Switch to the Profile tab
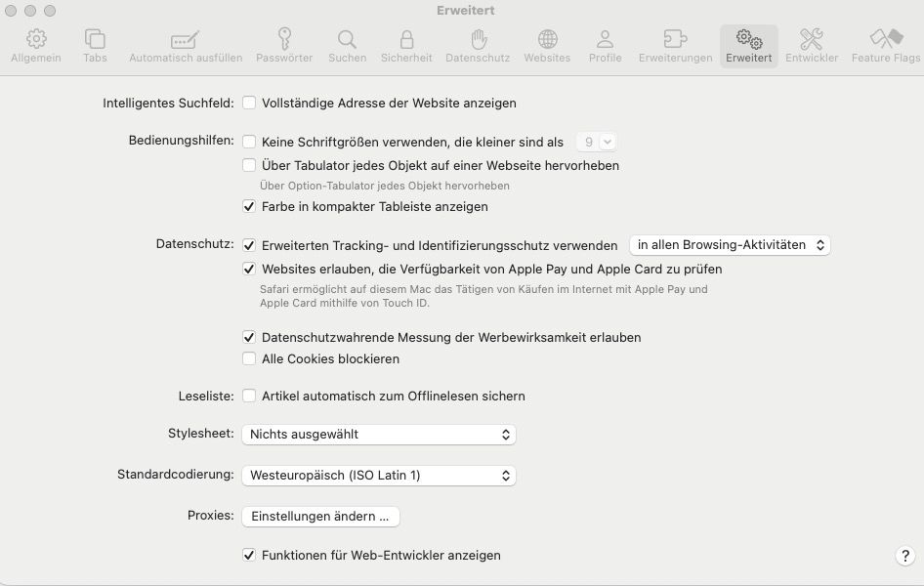This screenshot has width=924, height=586. point(606,46)
